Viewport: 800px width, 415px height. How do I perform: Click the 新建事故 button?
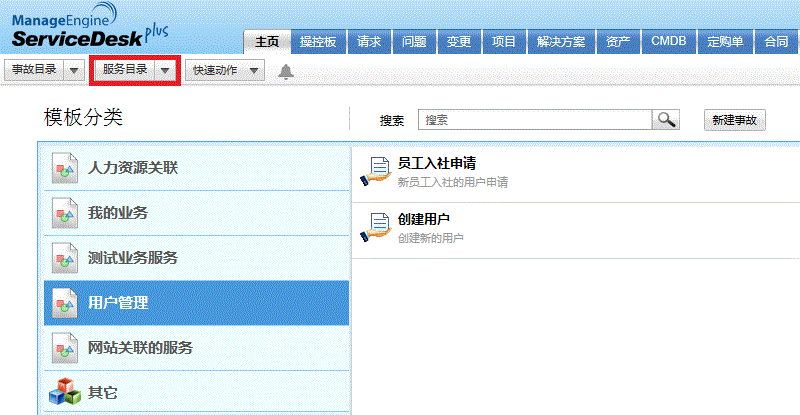pyautogui.click(x=735, y=120)
